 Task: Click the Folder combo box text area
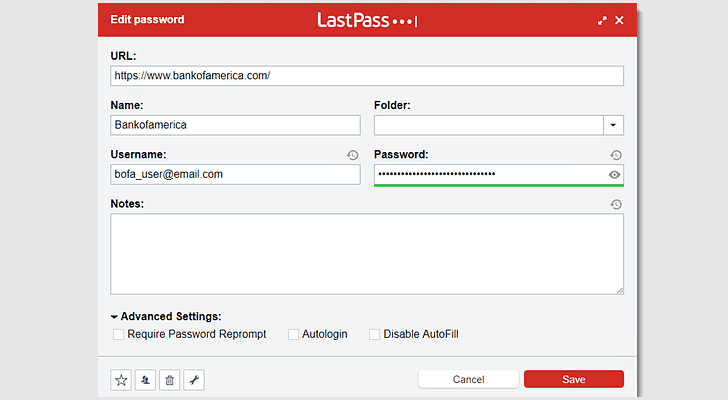coord(488,125)
